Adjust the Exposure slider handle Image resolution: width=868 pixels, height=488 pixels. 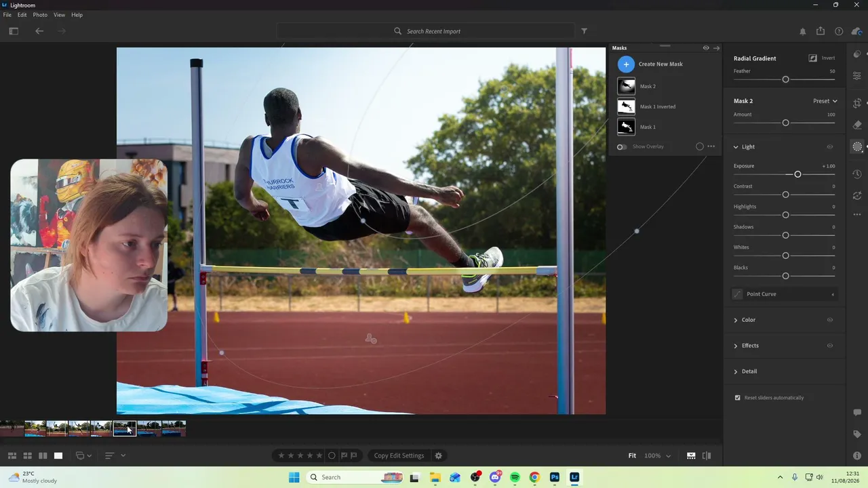797,174
